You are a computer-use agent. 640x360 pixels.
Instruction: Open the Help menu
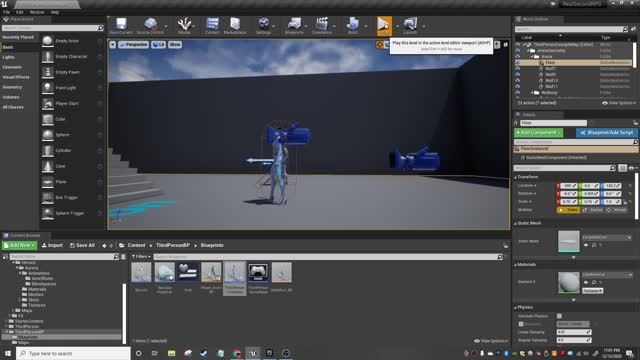click(55, 12)
